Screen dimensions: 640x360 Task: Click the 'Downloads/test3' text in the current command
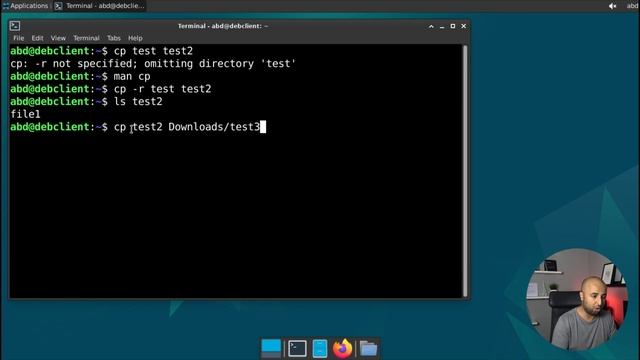click(214, 127)
